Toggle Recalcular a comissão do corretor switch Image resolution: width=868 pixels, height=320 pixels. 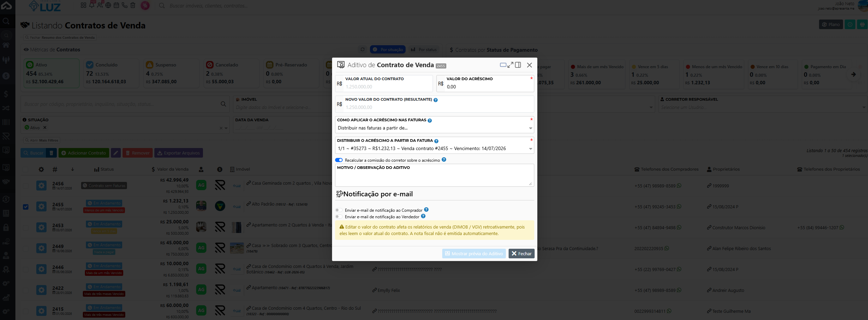click(339, 160)
